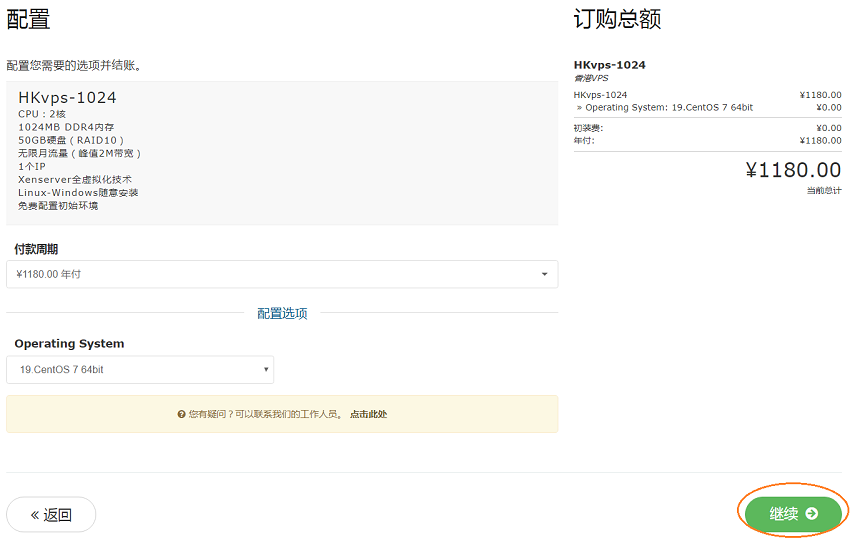Click the question mark icon in help banner
Screen dimensions: 850x541
click(x=181, y=414)
